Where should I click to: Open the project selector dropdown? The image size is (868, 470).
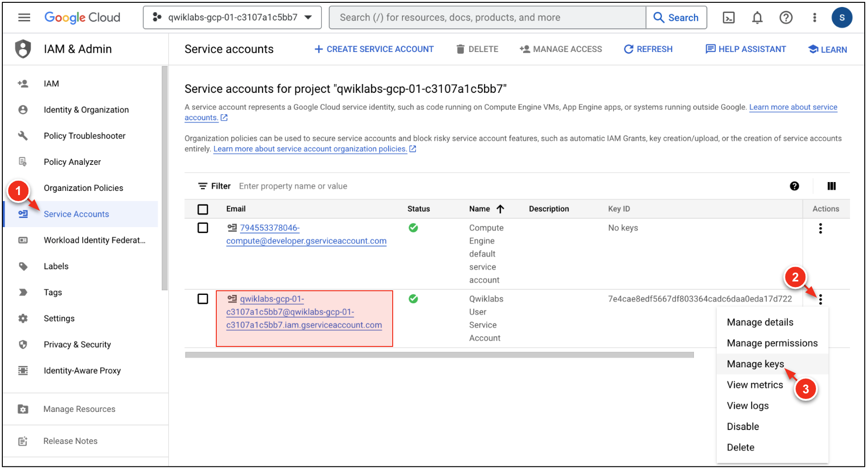tap(232, 18)
